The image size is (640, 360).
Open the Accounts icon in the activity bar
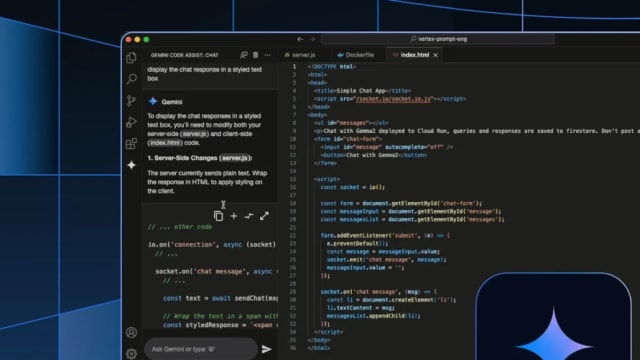click(x=131, y=333)
